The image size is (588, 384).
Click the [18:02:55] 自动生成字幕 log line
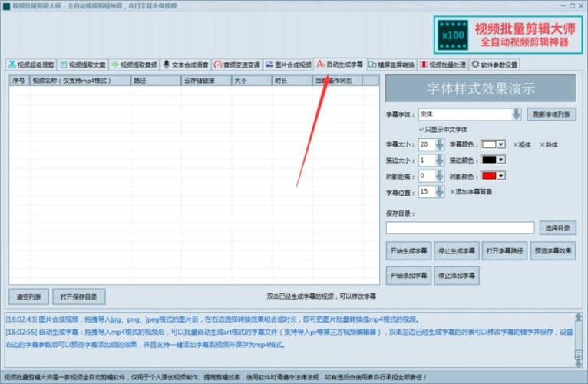tap(289, 338)
